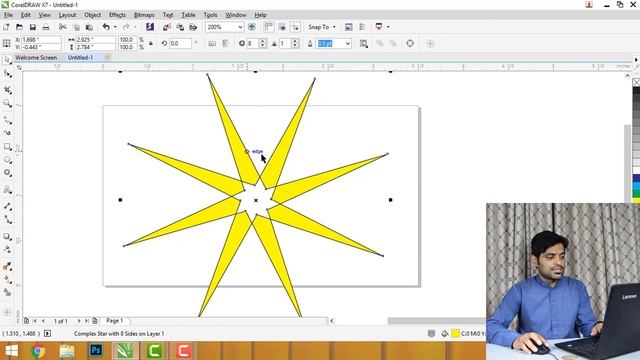Viewport: 640px width, 360px height.
Task: Select the Crop tool
Action: point(7,90)
